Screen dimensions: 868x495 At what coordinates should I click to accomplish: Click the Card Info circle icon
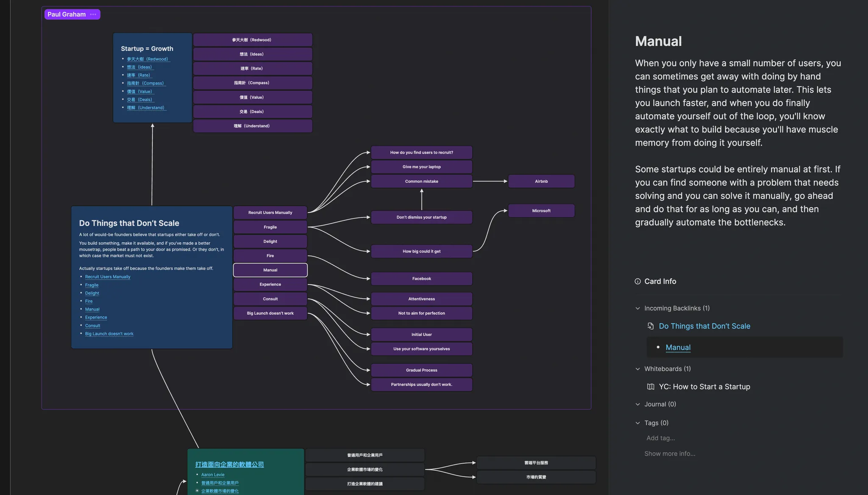click(637, 281)
